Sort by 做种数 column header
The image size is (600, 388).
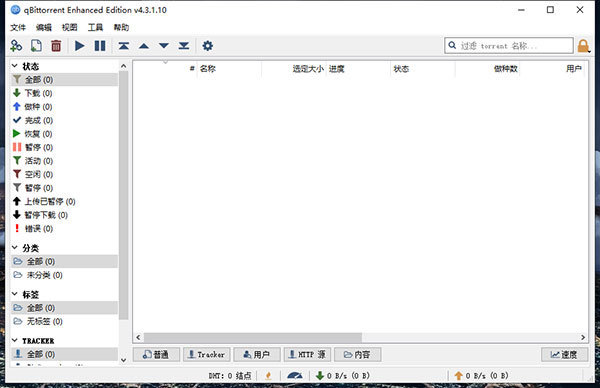pos(488,69)
